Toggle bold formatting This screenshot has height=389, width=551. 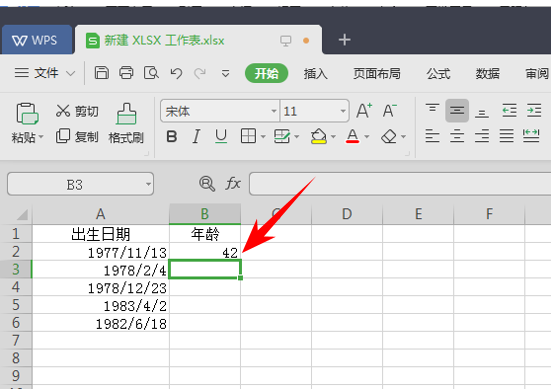(171, 136)
